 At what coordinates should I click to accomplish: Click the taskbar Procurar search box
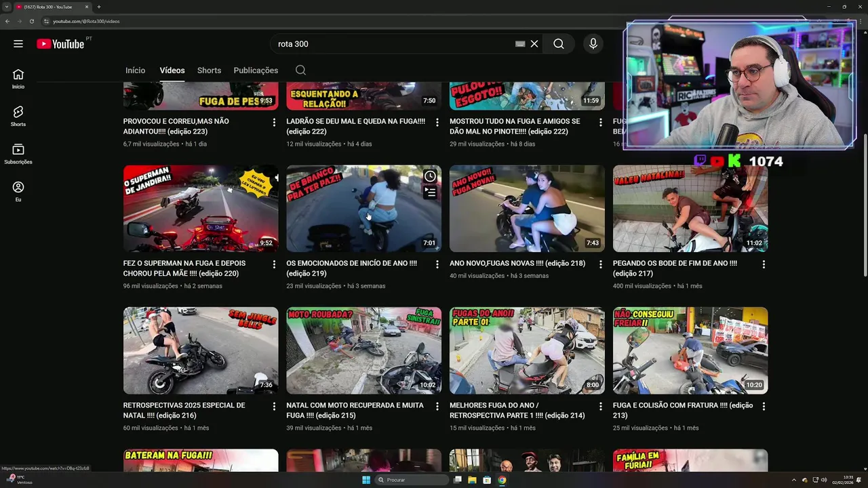[x=412, y=480]
